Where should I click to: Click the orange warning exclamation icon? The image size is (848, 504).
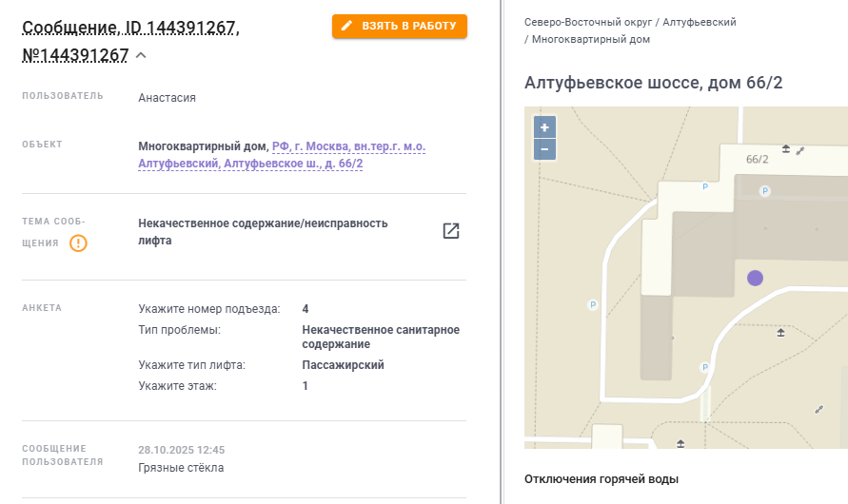point(79,243)
